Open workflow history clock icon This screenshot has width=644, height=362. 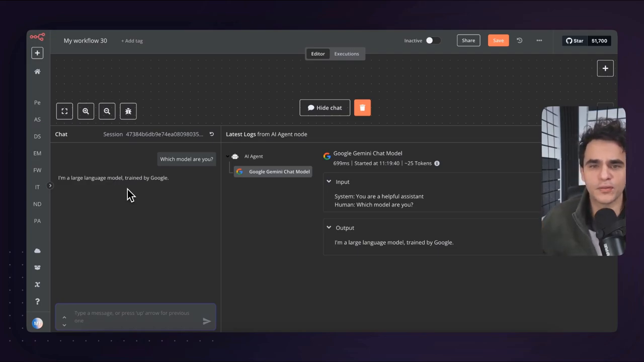(x=520, y=41)
